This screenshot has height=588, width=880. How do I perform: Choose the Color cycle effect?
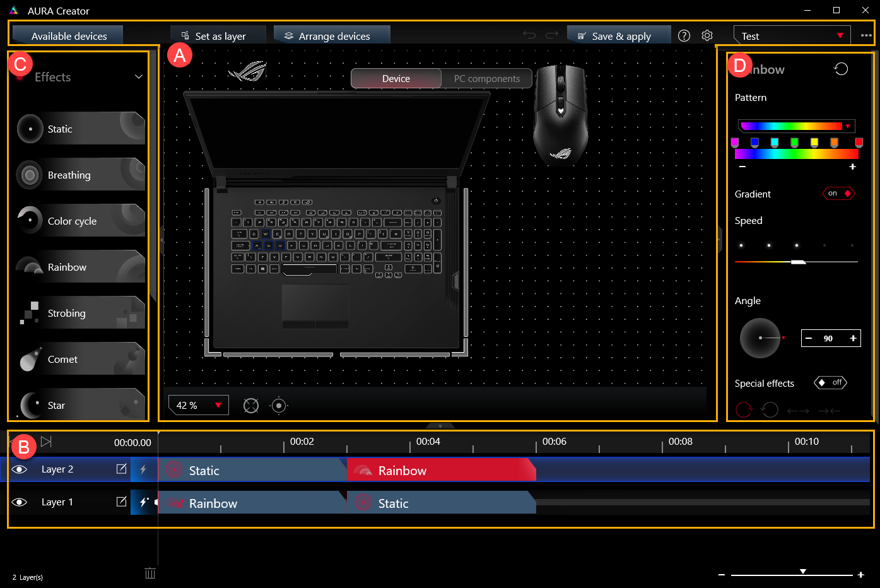coord(80,221)
